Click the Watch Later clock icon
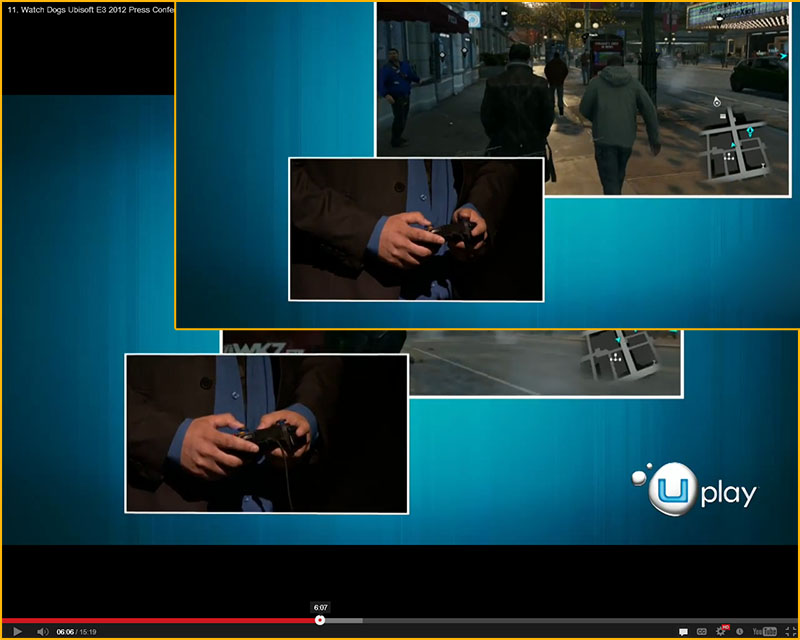Image resolution: width=800 pixels, height=640 pixels. (x=739, y=632)
